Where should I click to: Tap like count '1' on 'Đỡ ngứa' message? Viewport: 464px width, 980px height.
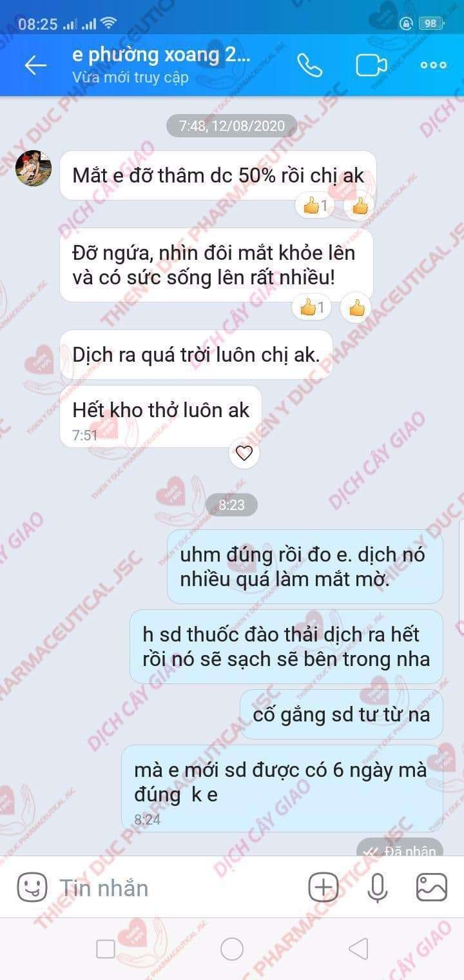(312, 308)
